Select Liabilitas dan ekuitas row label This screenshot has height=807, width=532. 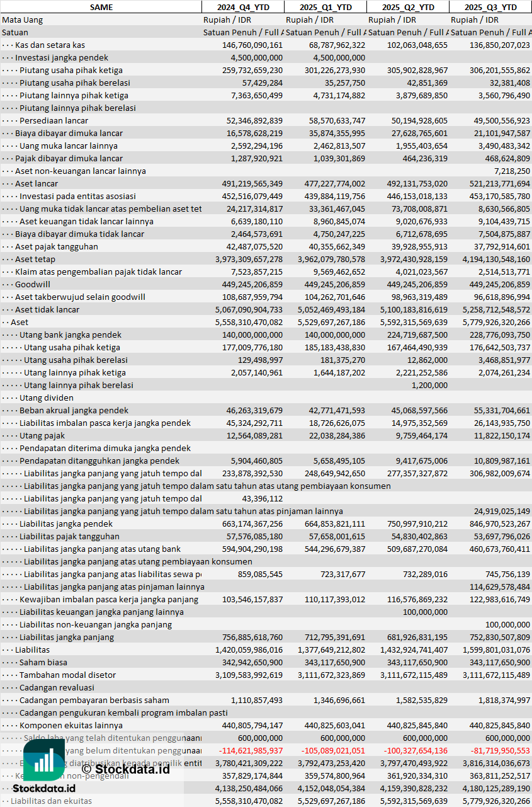point(51,801)
